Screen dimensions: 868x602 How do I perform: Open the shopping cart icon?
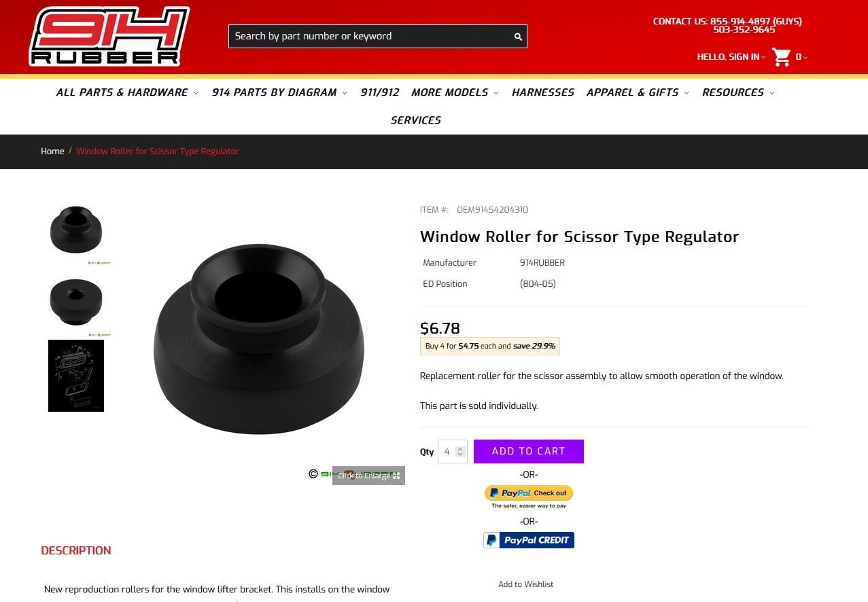tap(782, 57)
